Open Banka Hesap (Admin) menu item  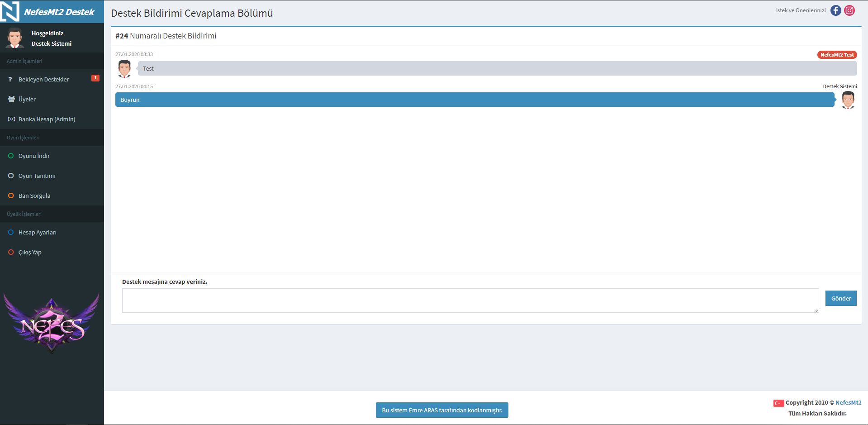(x=52, y=119)
